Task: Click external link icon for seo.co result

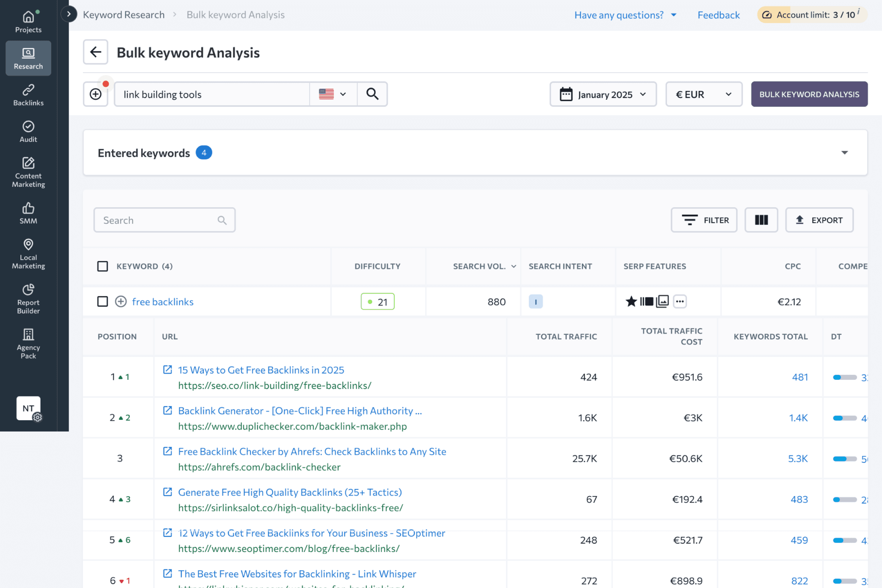Action: coord(168,370)
